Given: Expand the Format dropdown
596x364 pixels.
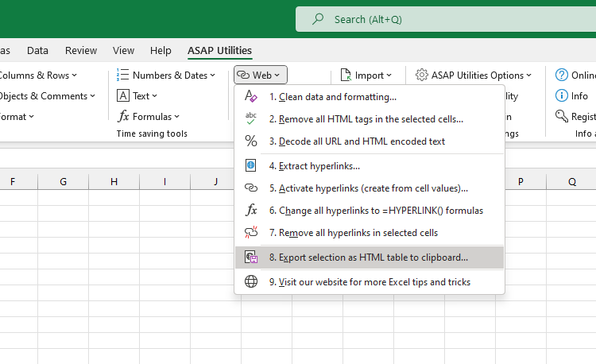Looking at the screenshot, I should (17, 116).
